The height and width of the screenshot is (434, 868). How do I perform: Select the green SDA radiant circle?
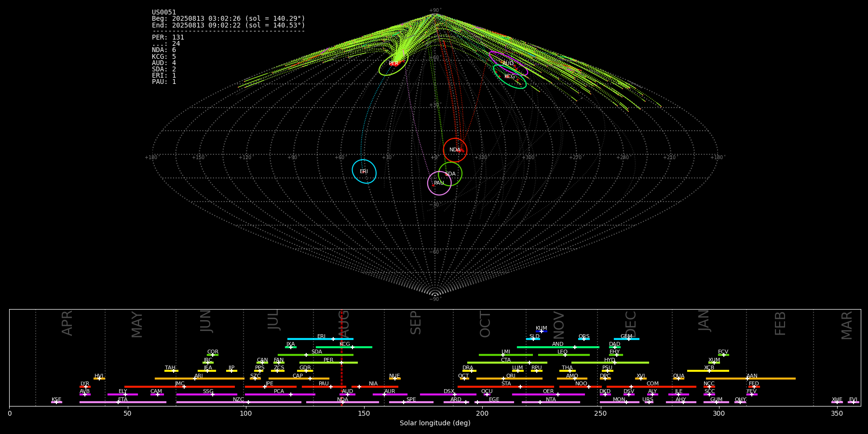pyautogui.click(x=450, y=174)
